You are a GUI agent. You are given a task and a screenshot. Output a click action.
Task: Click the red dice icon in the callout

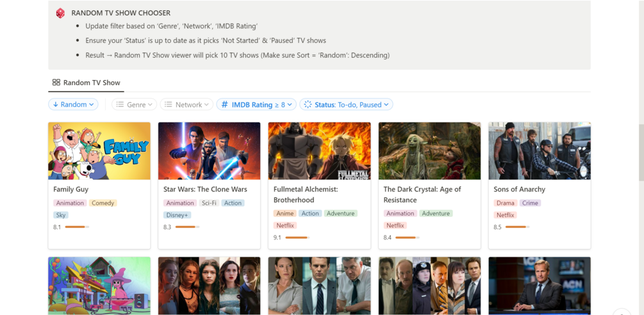point(60,13)
